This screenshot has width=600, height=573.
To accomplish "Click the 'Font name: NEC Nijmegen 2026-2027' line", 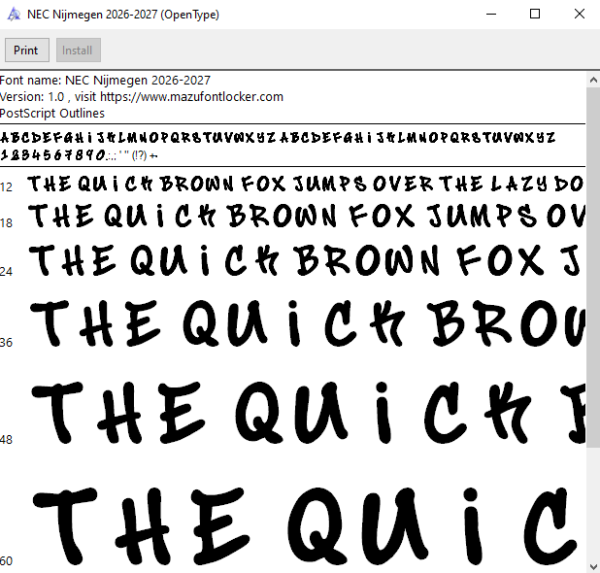I will 105,80.
